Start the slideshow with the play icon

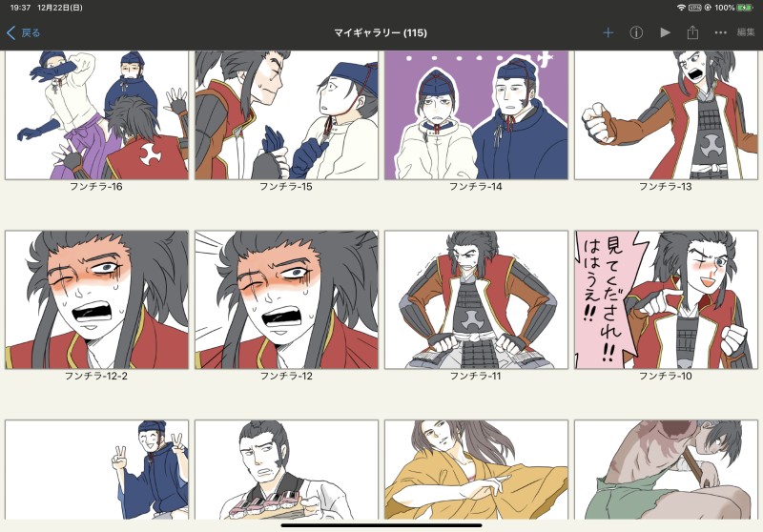[665, 32]
